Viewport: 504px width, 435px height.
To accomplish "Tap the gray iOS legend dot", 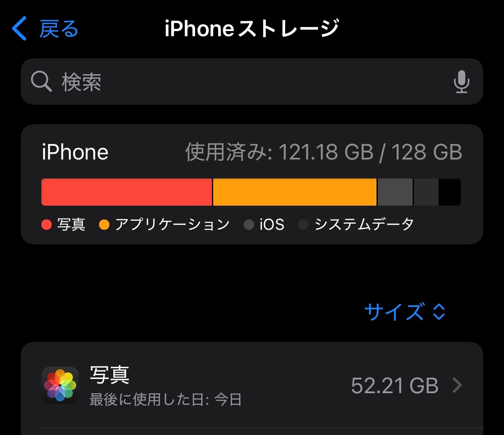I will pyautogui.click(x=249, y=225).
